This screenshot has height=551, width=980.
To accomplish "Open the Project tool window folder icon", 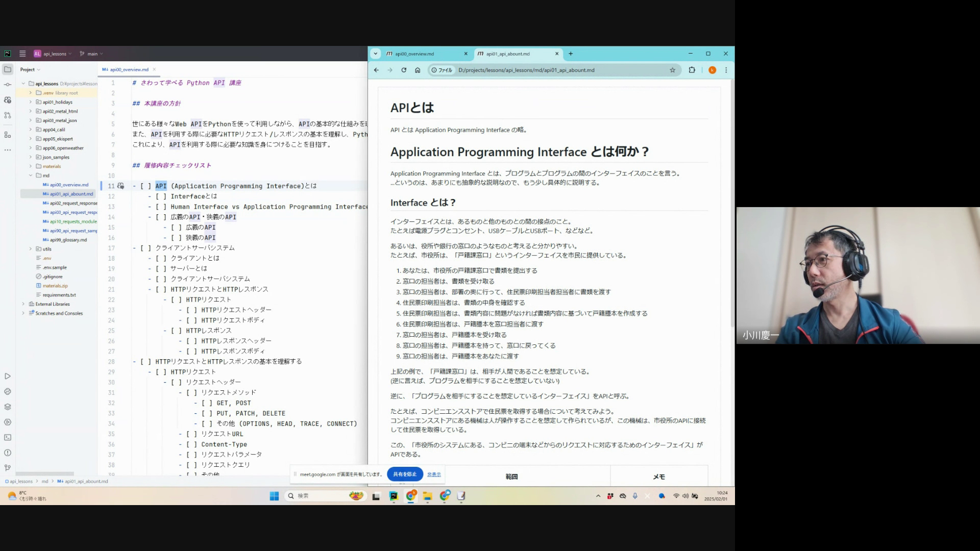I will pyautogui.click(x=8, y=69).
